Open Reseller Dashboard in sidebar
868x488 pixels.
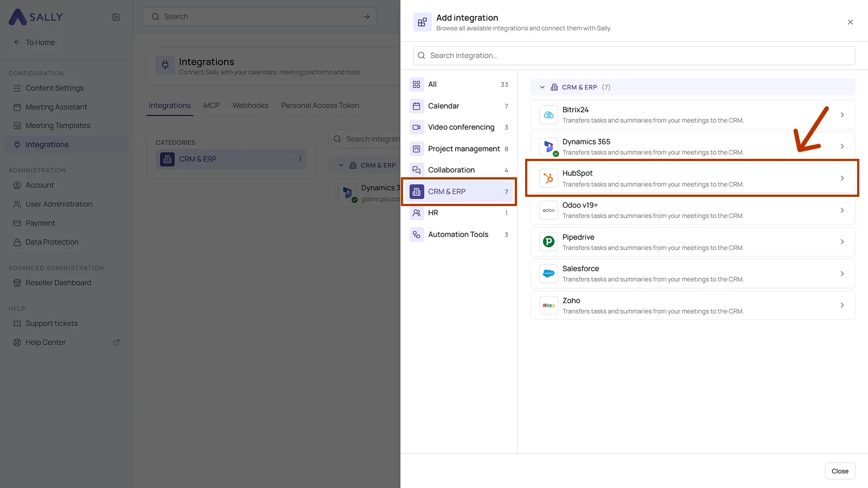[66, 283]
